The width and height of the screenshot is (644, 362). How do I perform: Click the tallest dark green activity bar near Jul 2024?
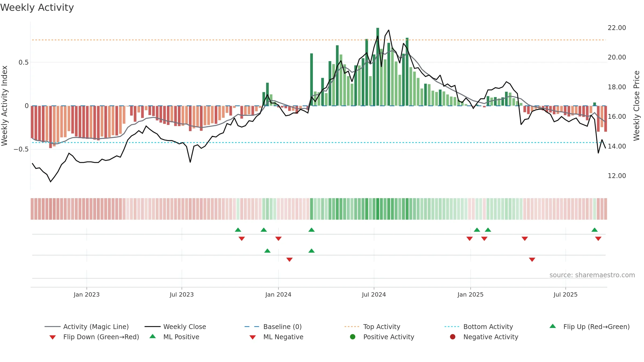378,67
